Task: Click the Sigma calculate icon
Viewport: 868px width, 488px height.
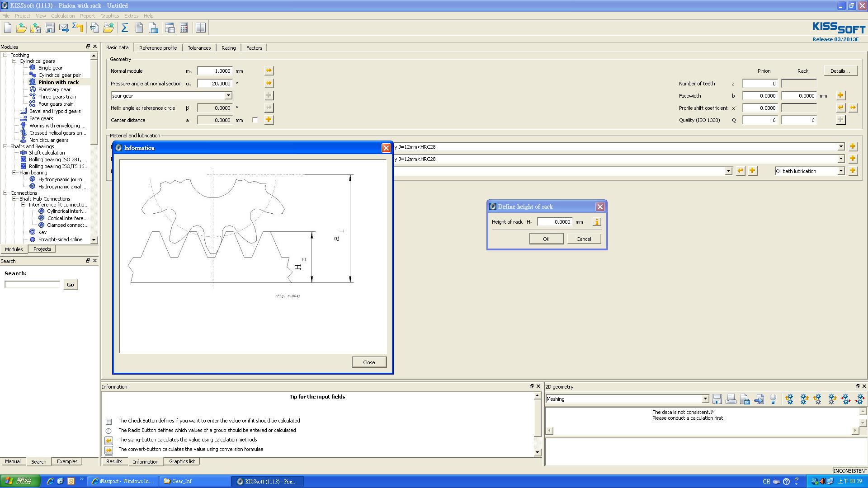Action: (125, 28)
